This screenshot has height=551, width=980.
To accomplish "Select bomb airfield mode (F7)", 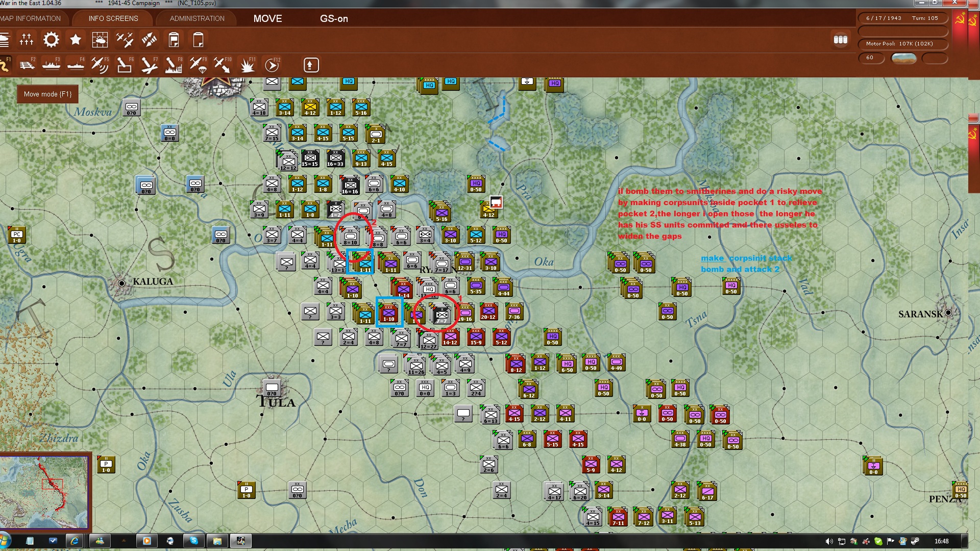I will click(149, 65).
